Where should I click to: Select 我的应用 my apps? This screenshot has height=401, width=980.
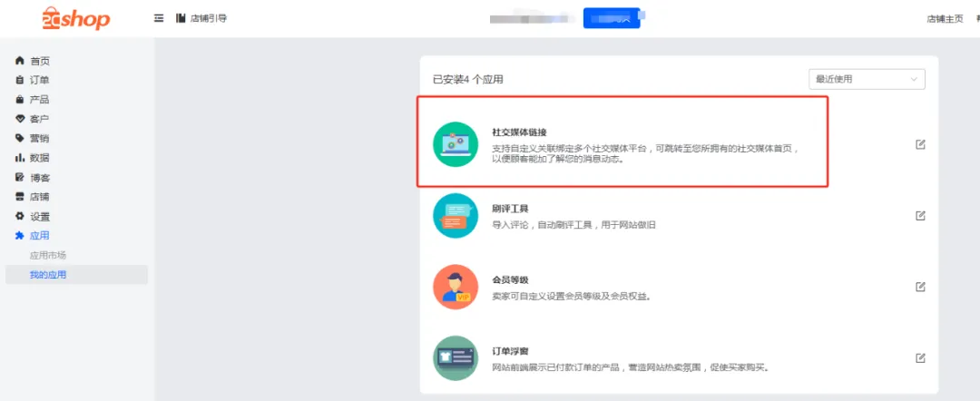click(x=48, y=275)
